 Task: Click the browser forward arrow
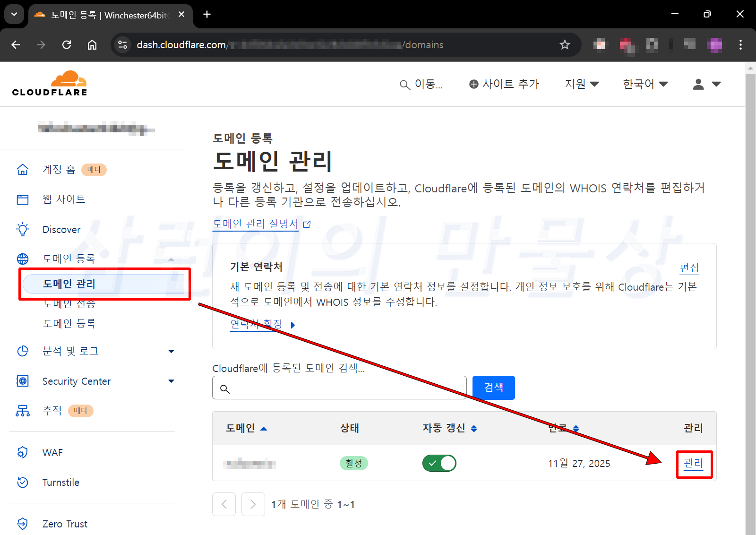coord(41,44)
